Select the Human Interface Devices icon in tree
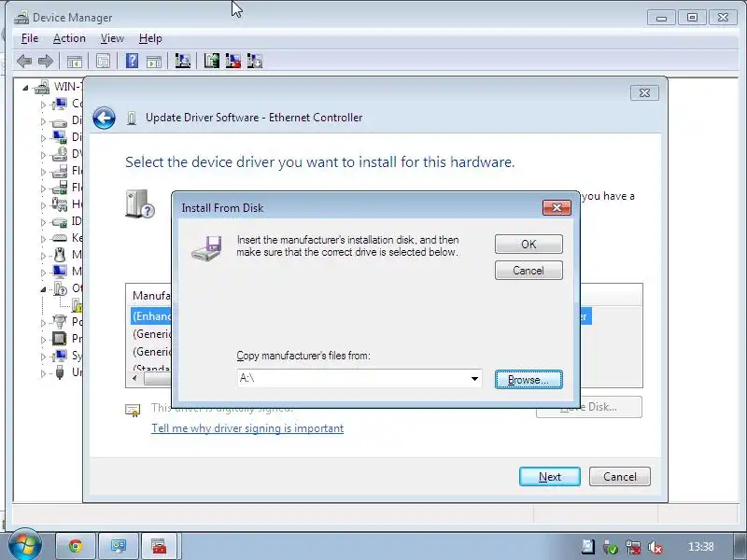Viewport: 747px width, 560px height. click(x=60, y=204)
